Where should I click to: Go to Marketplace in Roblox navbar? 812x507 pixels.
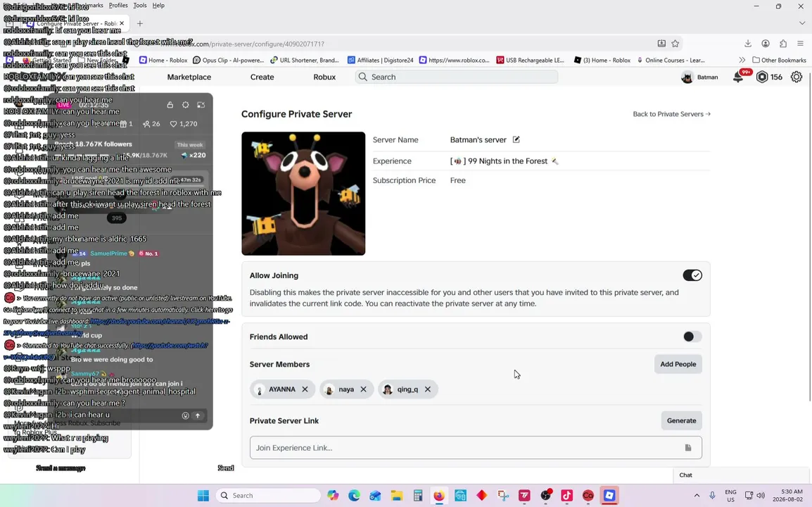pos(189,77)
